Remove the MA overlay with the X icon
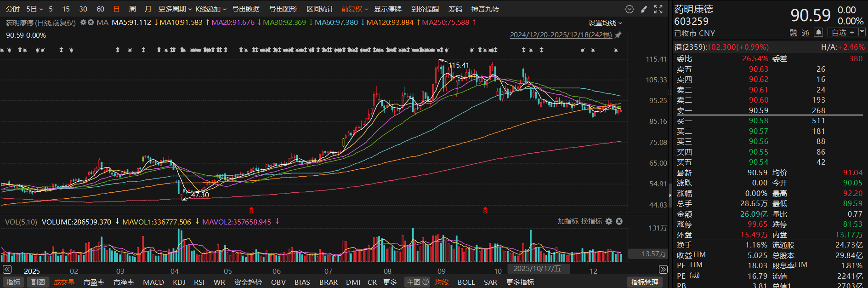The width and height of the screenshot is (868, 288). (x=91, y=23)
